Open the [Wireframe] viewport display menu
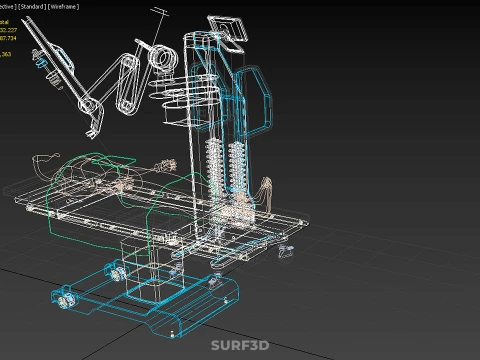The height and width of the screenshot is (360, 480). (x=63, y=7)
